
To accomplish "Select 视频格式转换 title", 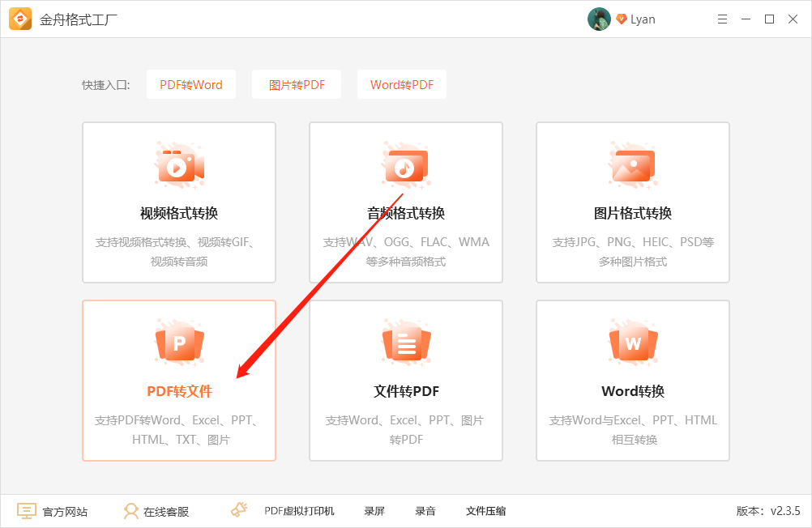I will point(179,213).
